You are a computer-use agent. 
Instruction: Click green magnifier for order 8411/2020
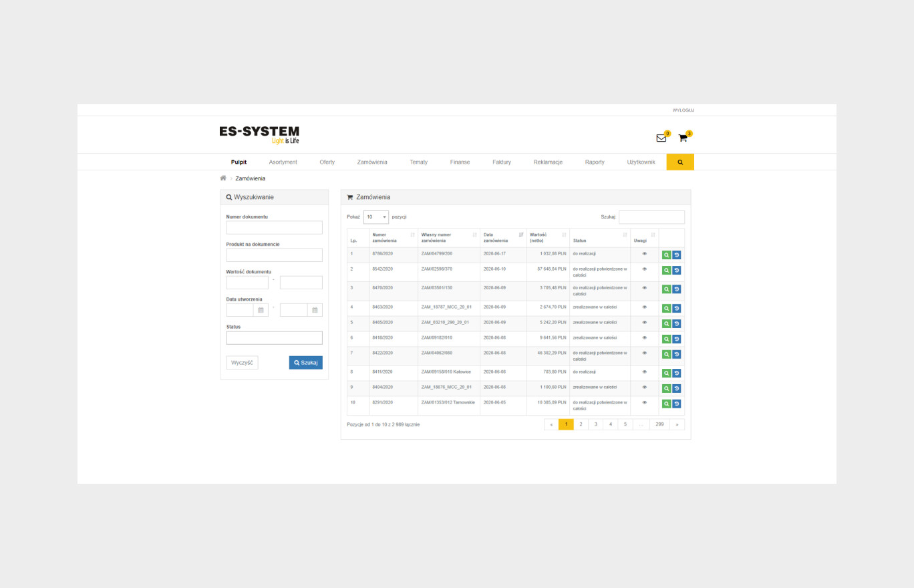pos(666,373)
